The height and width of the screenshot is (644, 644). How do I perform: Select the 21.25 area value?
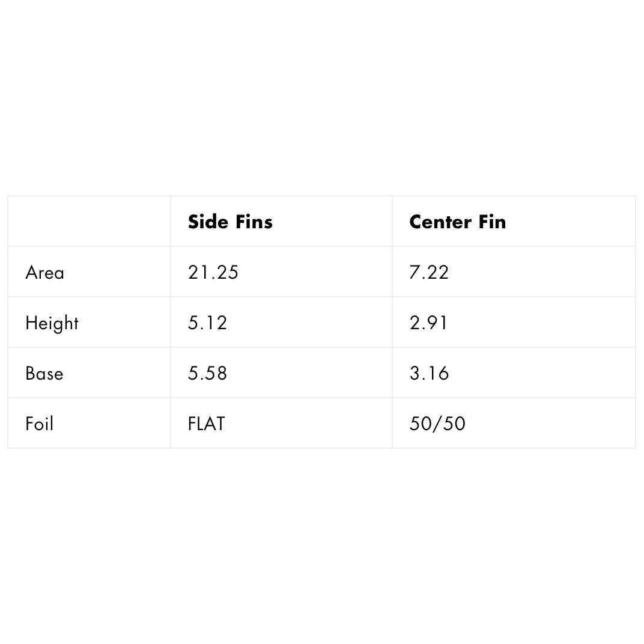(213, 273)
